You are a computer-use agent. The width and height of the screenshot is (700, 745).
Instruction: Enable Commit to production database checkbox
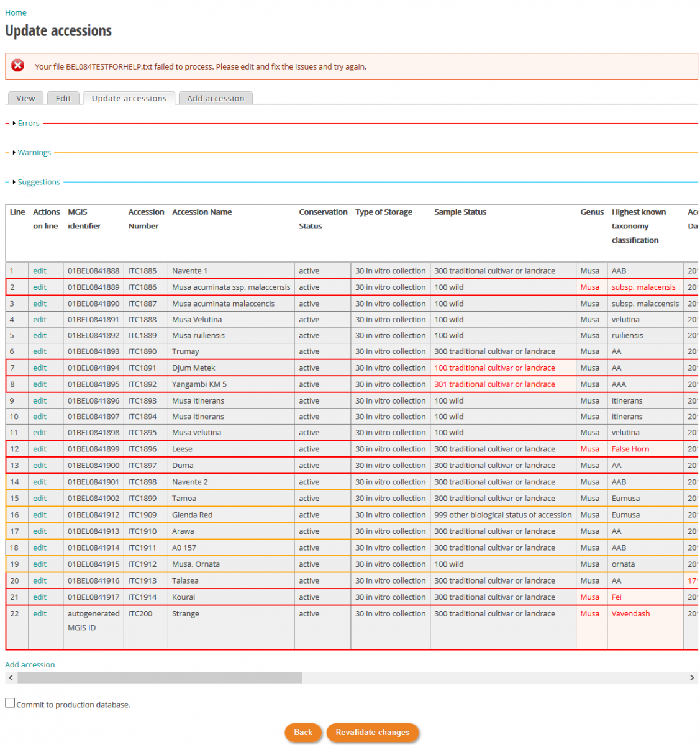(x=10, y=703)
